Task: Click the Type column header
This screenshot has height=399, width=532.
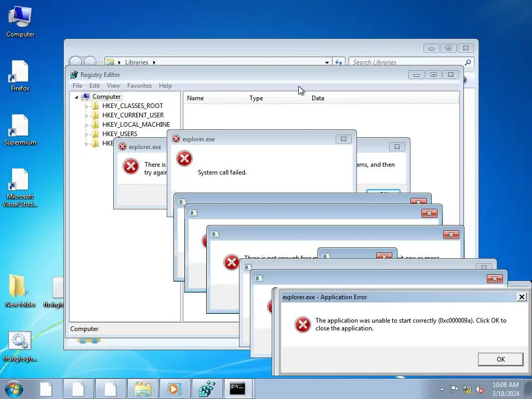Action: coord(276,98)
